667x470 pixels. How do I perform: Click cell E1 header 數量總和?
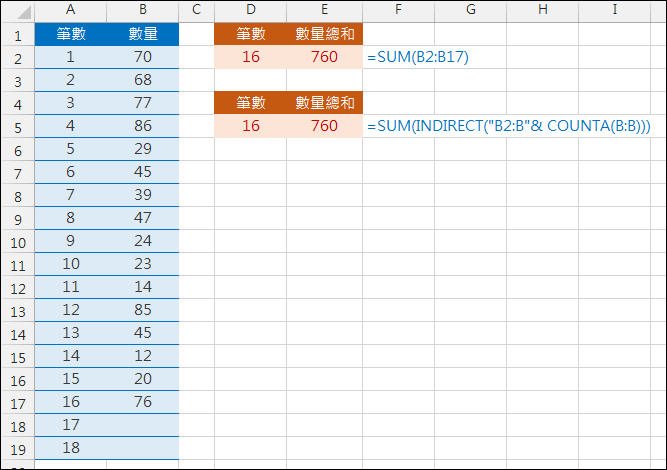(x=325, y=34)
